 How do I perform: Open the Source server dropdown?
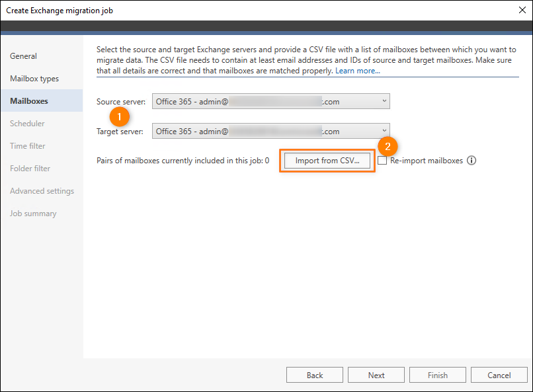coord(271,101)
